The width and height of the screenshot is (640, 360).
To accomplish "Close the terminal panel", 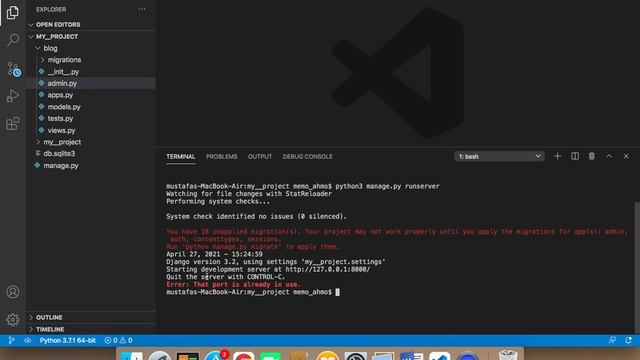I will click(626, 156).
